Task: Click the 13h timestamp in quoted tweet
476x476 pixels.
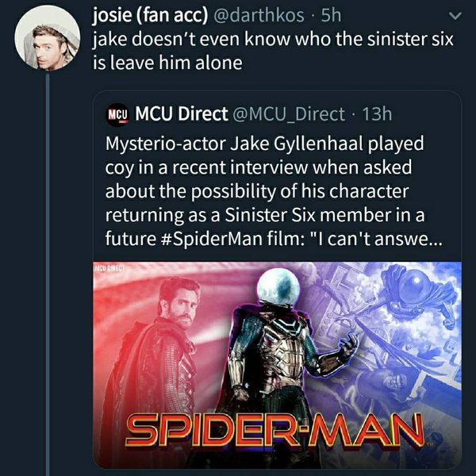Action: coord(377,113)
